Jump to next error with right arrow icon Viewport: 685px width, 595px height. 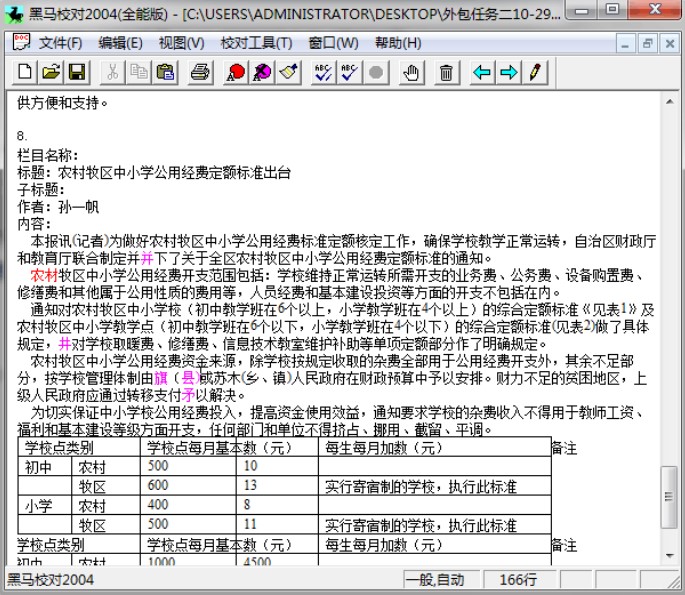coord(509,72)
